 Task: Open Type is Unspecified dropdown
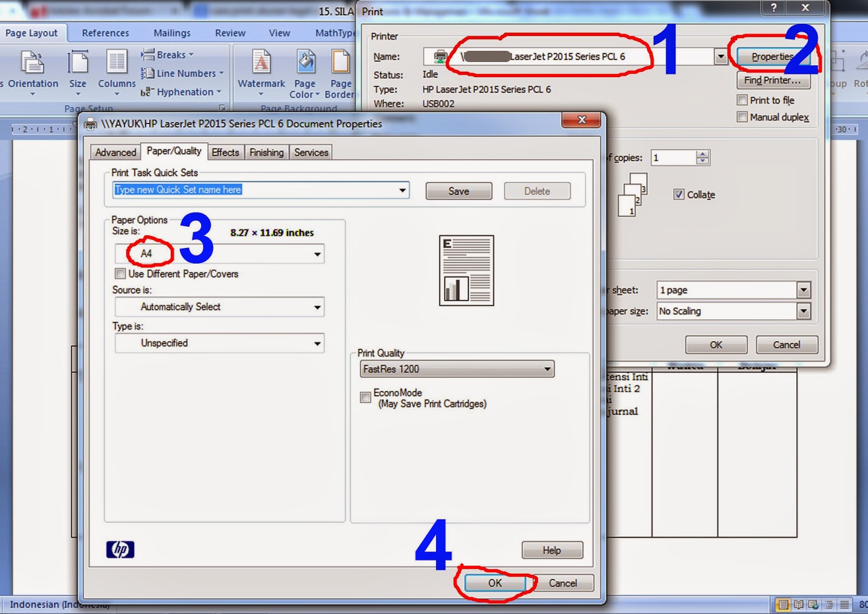tap(219, 343)
